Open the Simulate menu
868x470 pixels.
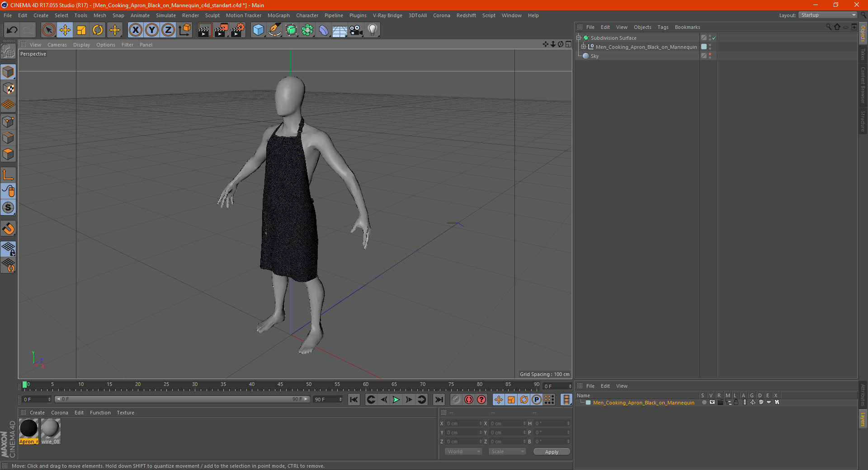click(166, 15)
